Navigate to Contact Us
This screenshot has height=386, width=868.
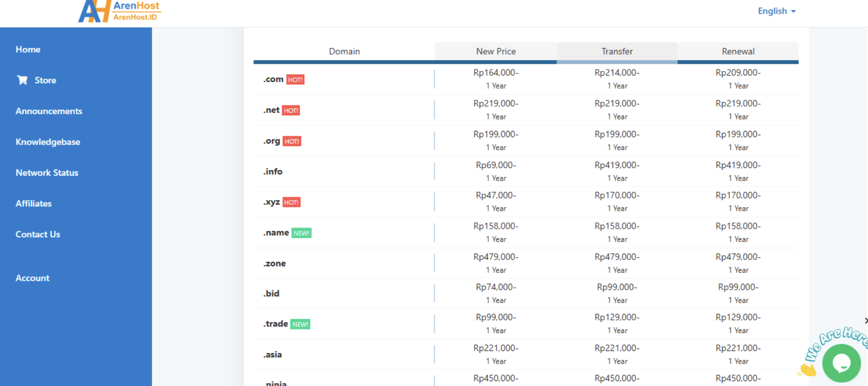38,234
